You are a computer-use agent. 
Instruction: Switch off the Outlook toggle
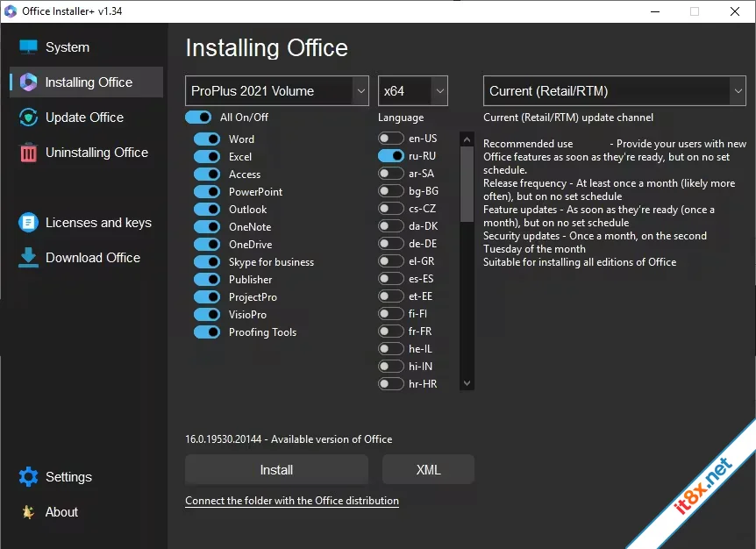tap(207, 210)
